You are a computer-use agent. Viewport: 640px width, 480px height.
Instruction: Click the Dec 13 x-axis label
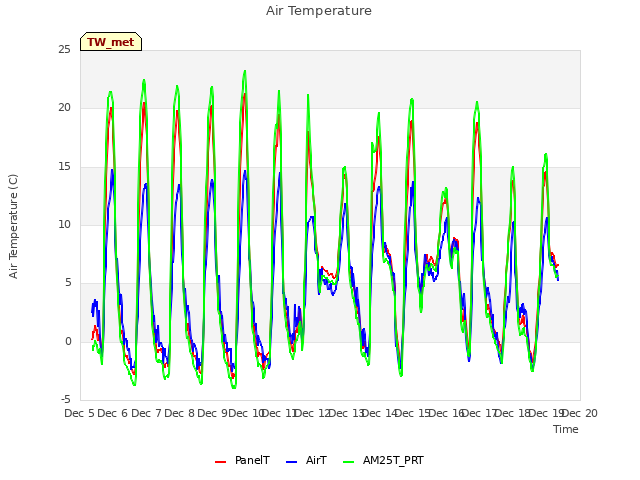346,413
